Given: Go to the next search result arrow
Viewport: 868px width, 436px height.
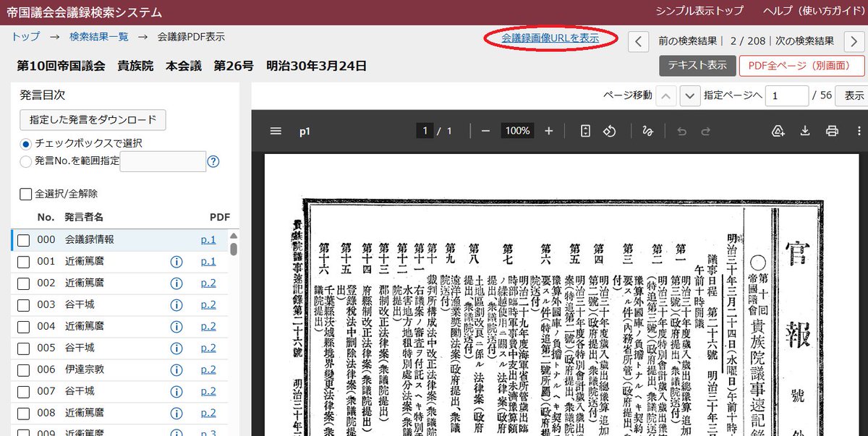Looking at the screenshot, I should (x=854, y=41).
